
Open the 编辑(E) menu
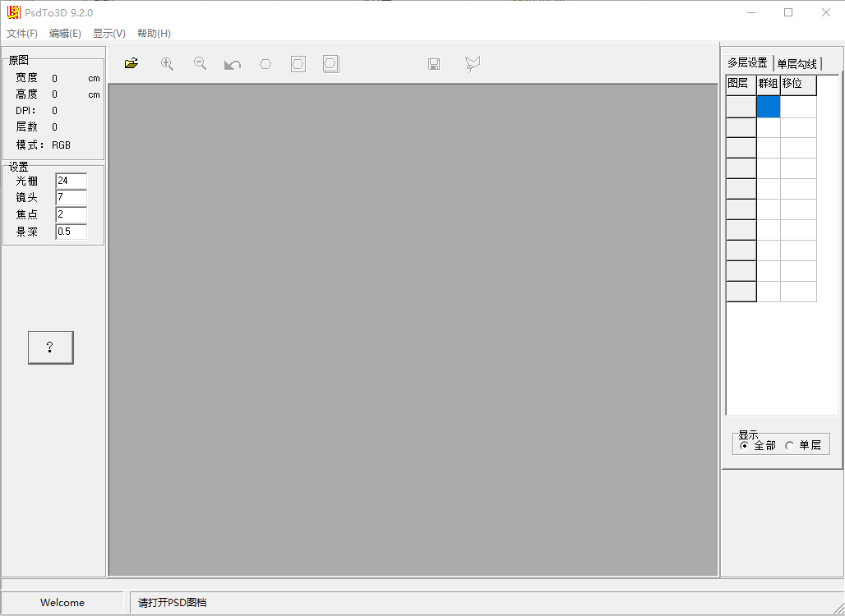(65, 34)
